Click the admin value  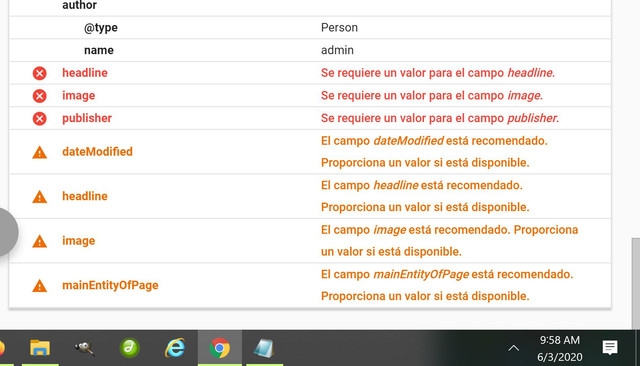[x=337, y=50]
